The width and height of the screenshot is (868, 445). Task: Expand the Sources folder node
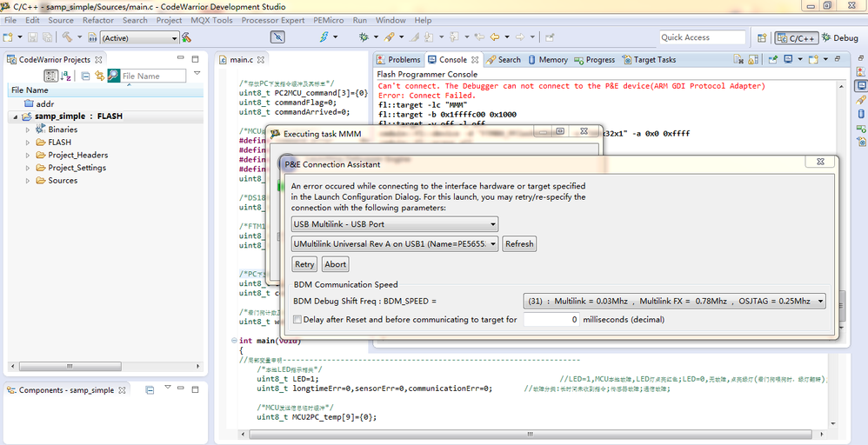pyautogui.click(x=28, y=181)
